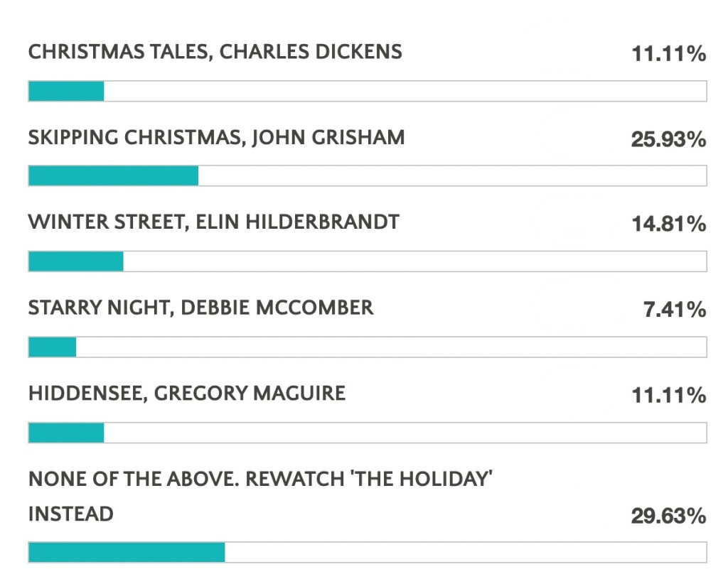This screenshot has width=728, height=574.
Task: Pick the Starry Night, Debbie McComber option
Action: [200, 308]
